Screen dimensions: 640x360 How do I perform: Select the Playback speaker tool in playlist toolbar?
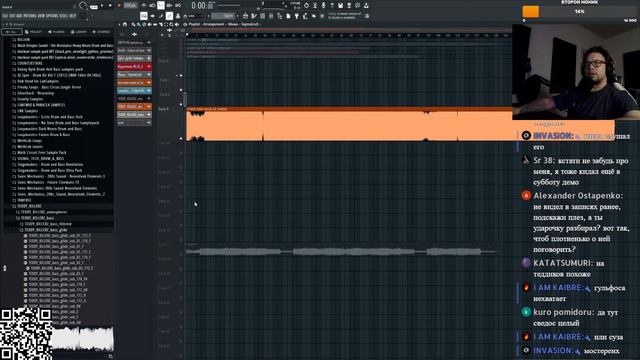point(177,24)
